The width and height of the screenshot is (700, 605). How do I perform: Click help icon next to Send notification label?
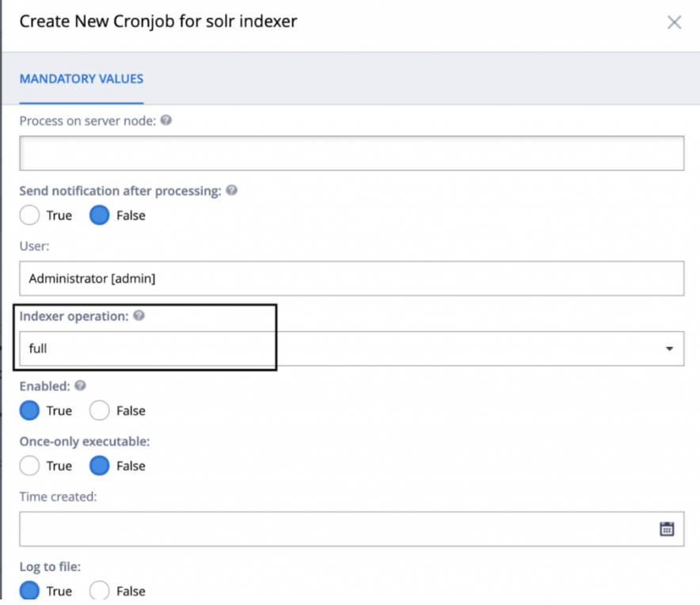coord(231,190)
